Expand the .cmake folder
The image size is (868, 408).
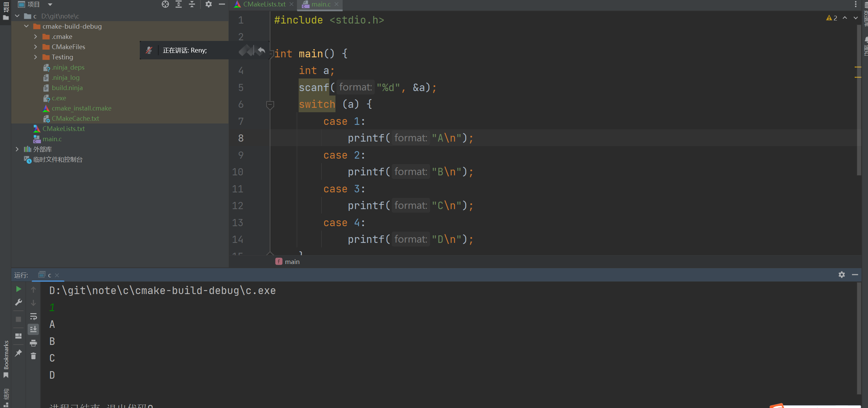pyautogui.click(x=35, y=37)
